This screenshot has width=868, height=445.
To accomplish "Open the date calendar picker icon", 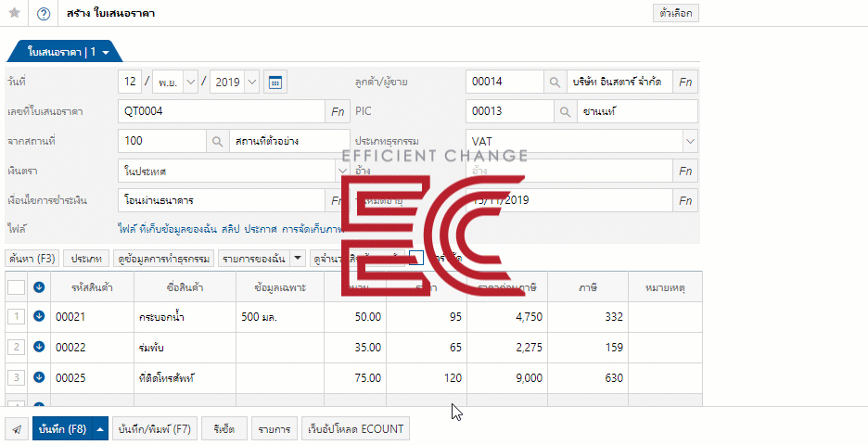I will (x=275, y=82).
